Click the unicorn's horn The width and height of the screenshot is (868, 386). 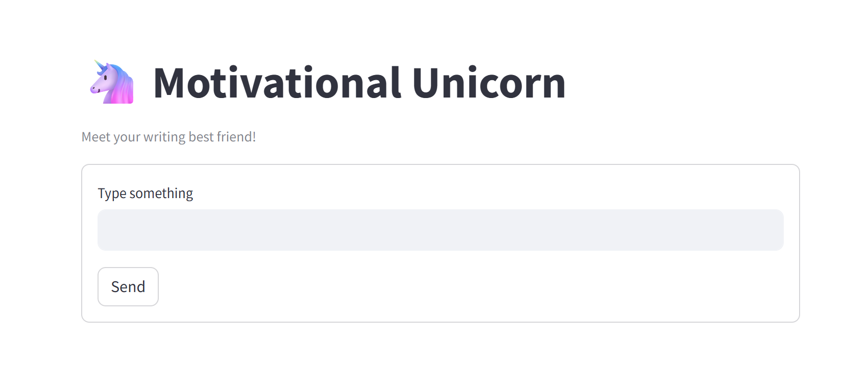point(99,64)
